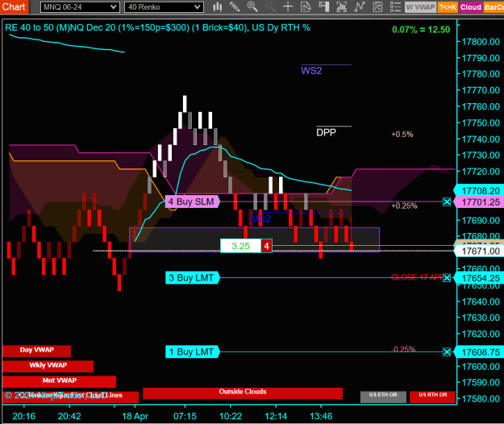Click the CLOSE 17 APR line label
504x424 pixels.
click(417, 277)
